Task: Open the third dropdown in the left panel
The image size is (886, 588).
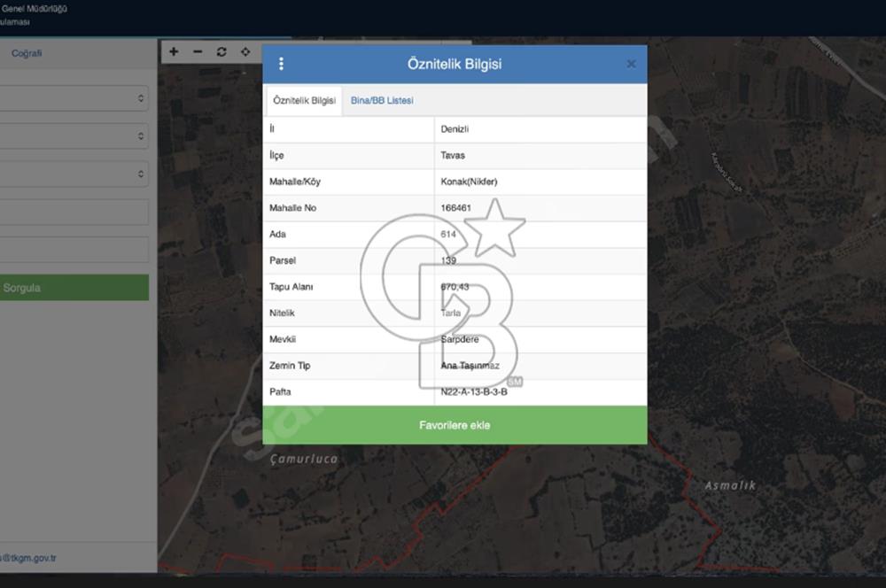Action: pos(74,174)
